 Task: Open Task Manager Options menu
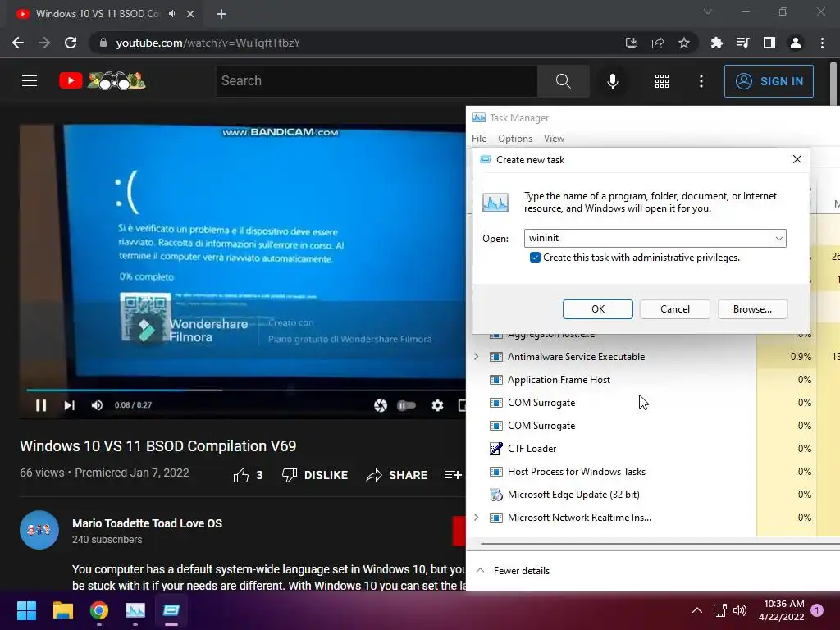(515, 139)
